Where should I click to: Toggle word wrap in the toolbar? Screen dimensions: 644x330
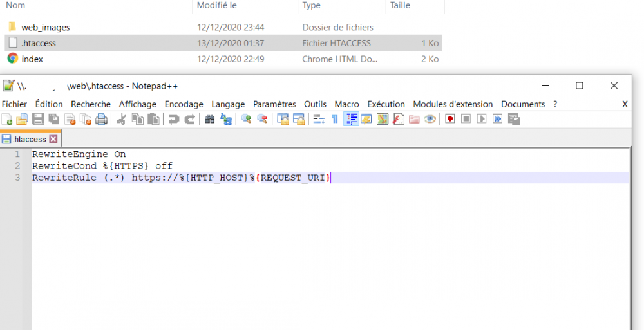pos(319,120)
